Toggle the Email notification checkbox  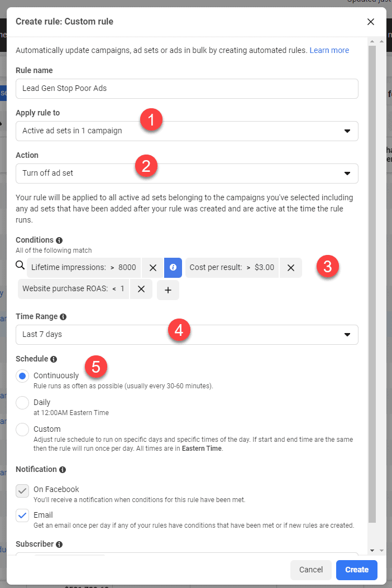pos(22,515)
